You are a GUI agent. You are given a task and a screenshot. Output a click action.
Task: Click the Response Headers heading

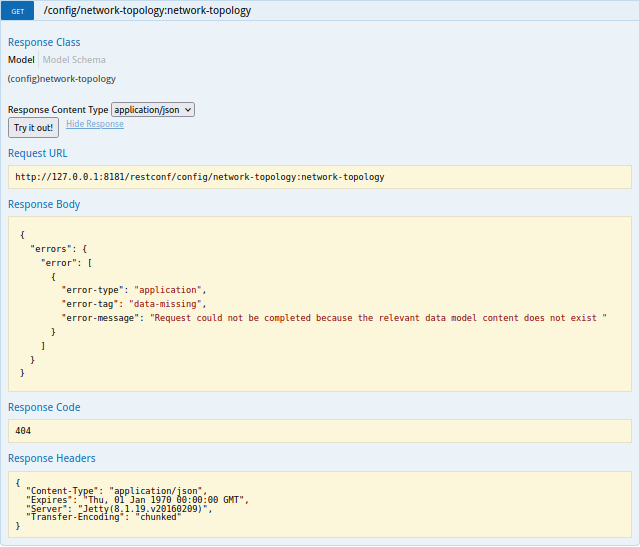[52, 458]
